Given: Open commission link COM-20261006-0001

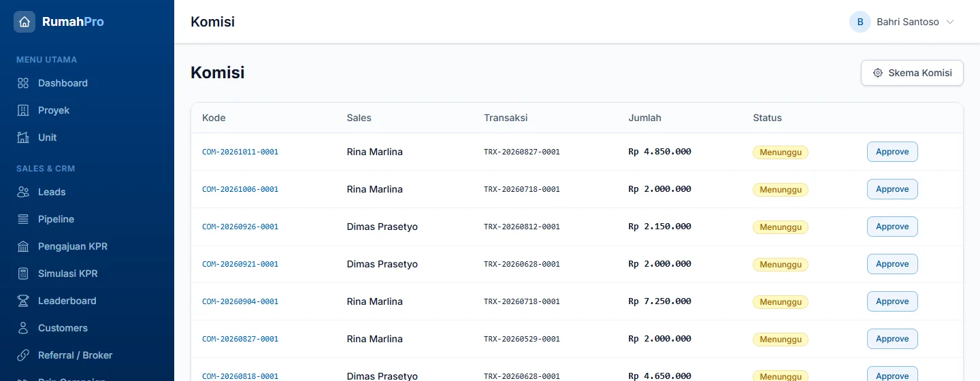Looking at the screenshot, I should pyautogui.click(x=240, y=189).
